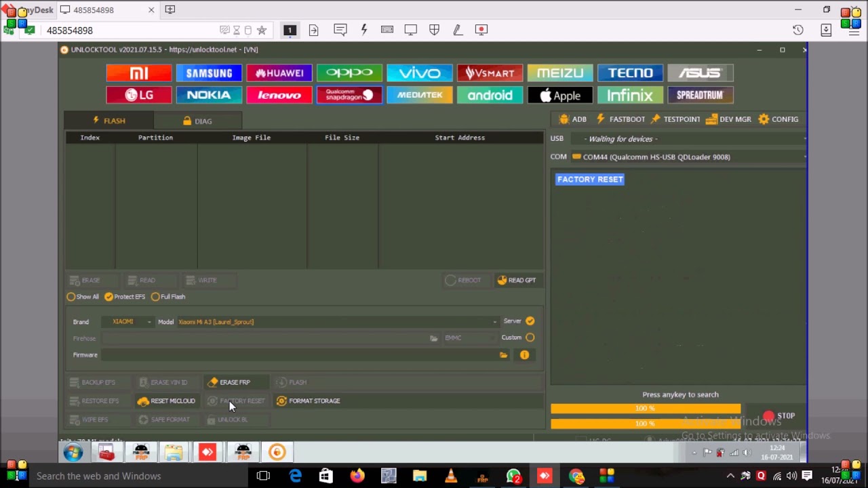Start AnyDesk session recording icon
Image resolution: width=868 pixels, height=488 pixels.
(x=481, y=30)
